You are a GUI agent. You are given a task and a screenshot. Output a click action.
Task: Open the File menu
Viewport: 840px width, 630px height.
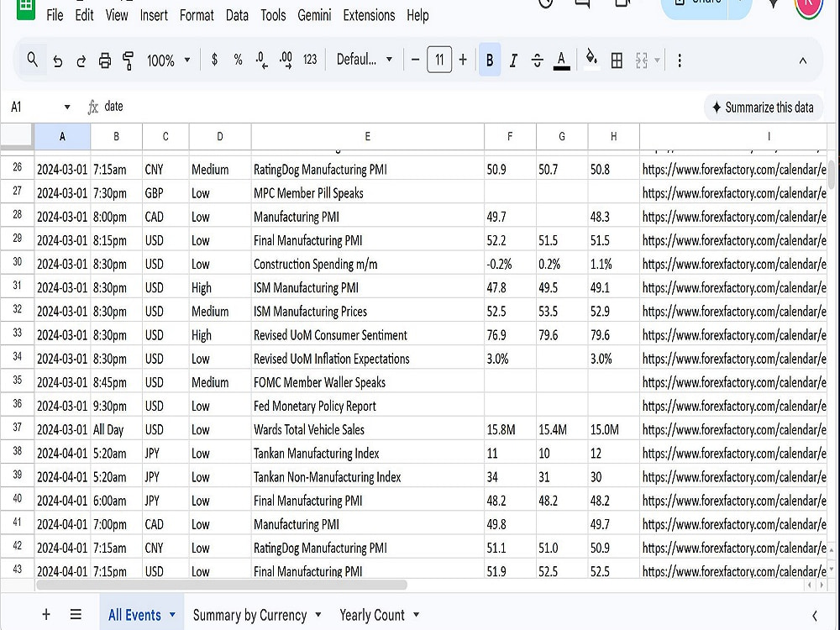(55, 15)
